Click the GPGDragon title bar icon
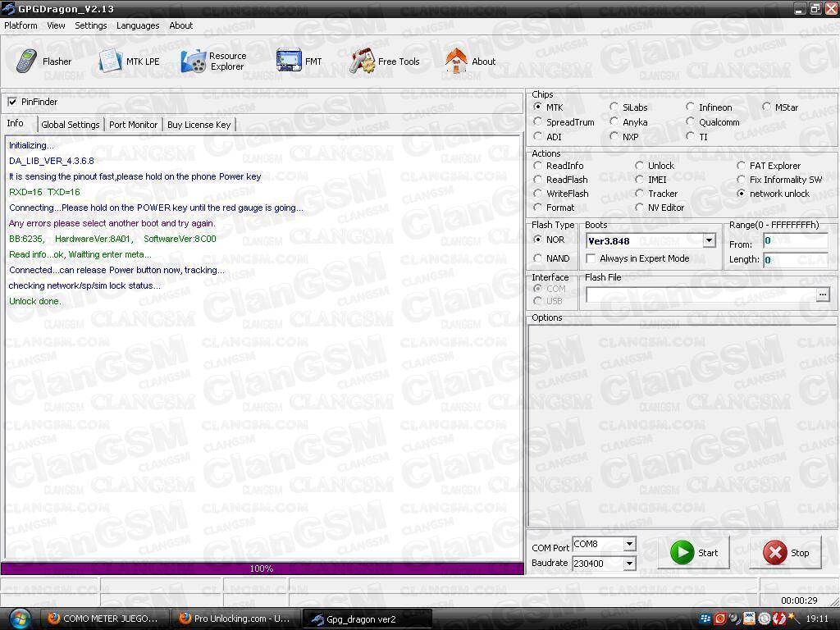 tap(8, 8)
